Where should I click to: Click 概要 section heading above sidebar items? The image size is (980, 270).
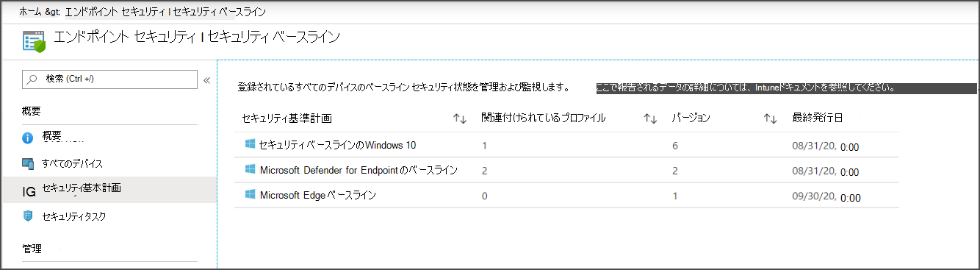tap(32, 111)
